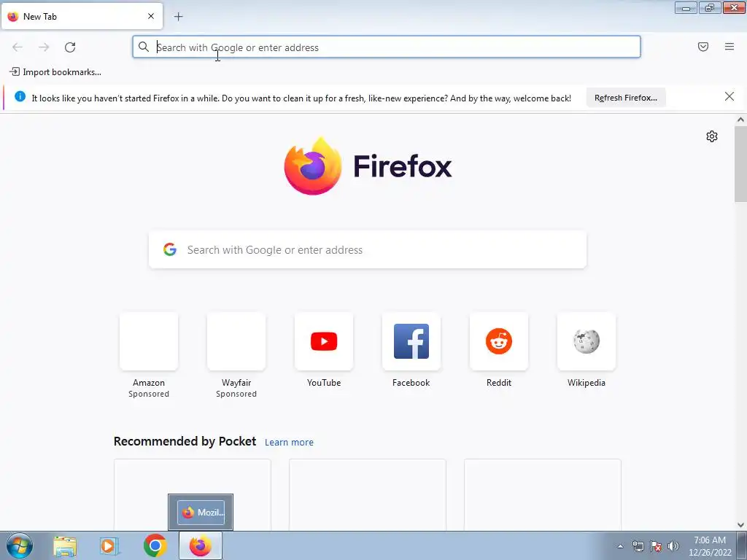Click the last Pocket story card
Viewport: 747px width, 560px height.
543,494
